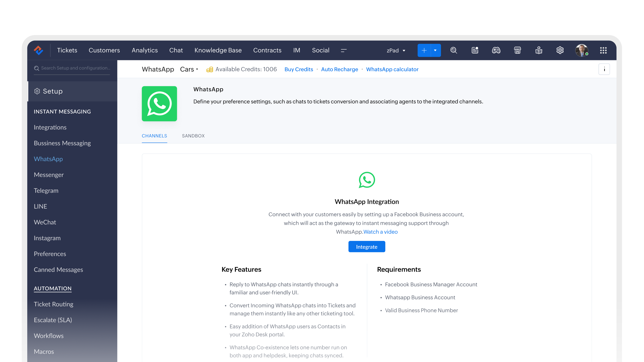Open the Contracts module
644x362 pixels.
[x=267, y=50]
